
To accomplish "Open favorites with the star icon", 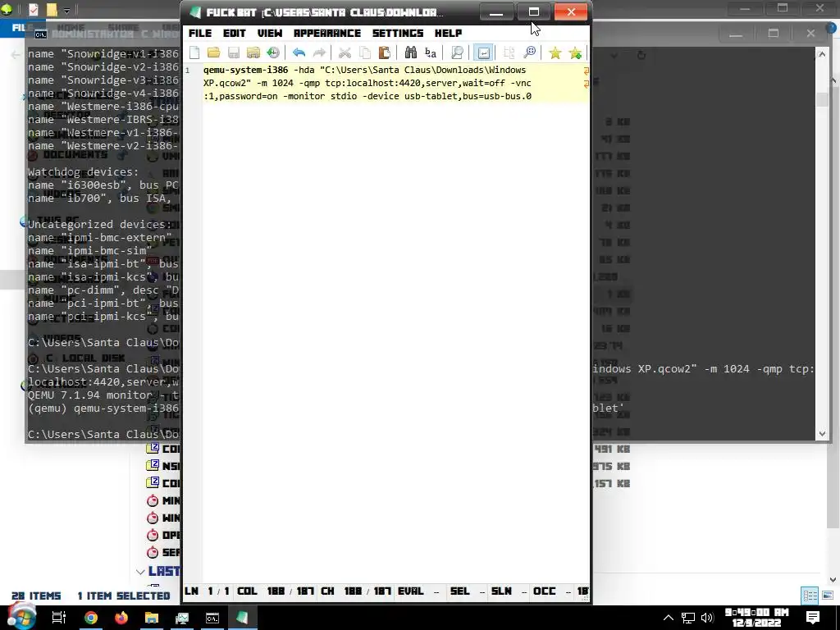I will [x=555, y=52].
